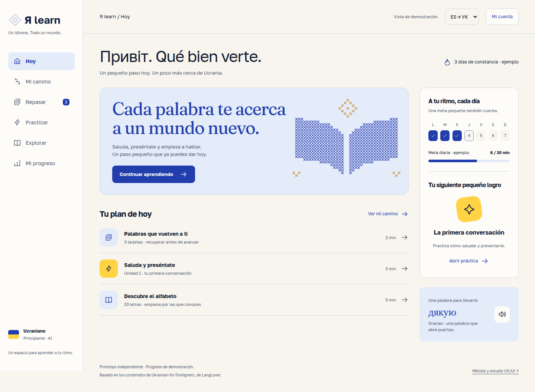Select day 4 under Thursday (J)
Image resolution: width=535 pixels, height=392 pixels.
point(469,136)
